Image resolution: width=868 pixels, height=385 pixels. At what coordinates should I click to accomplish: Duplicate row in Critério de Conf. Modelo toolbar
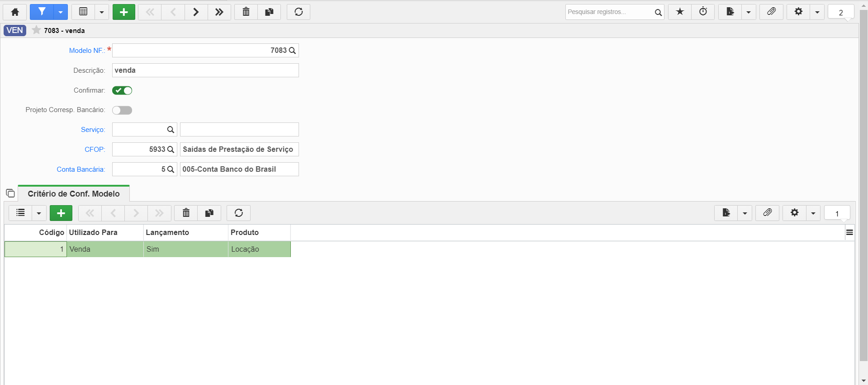[x=209, y=213]
